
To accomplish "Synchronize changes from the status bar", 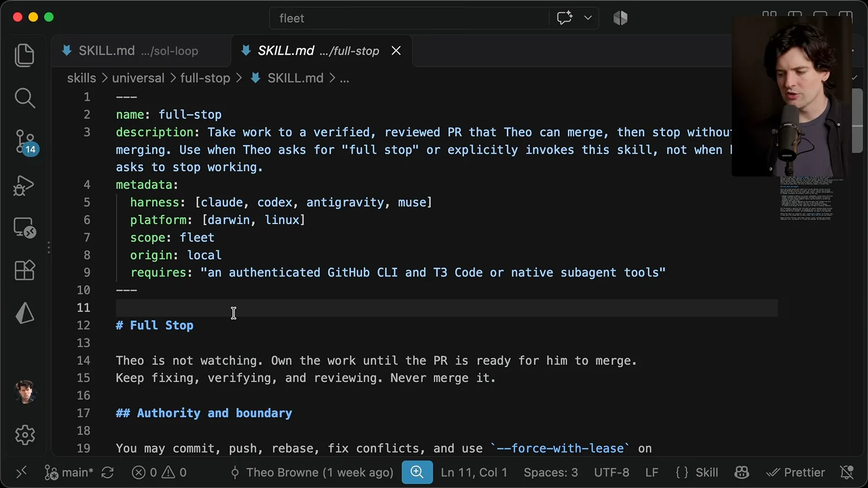I will pyautogui.click(x=107, y=472).
